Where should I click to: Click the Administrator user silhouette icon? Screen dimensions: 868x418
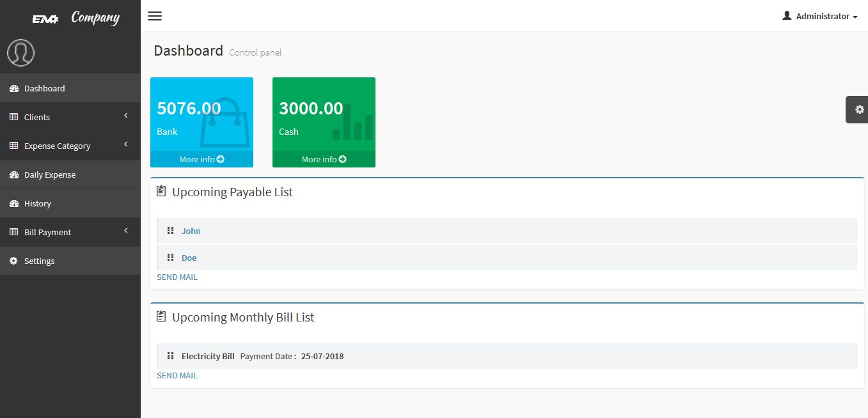point(787,15)
